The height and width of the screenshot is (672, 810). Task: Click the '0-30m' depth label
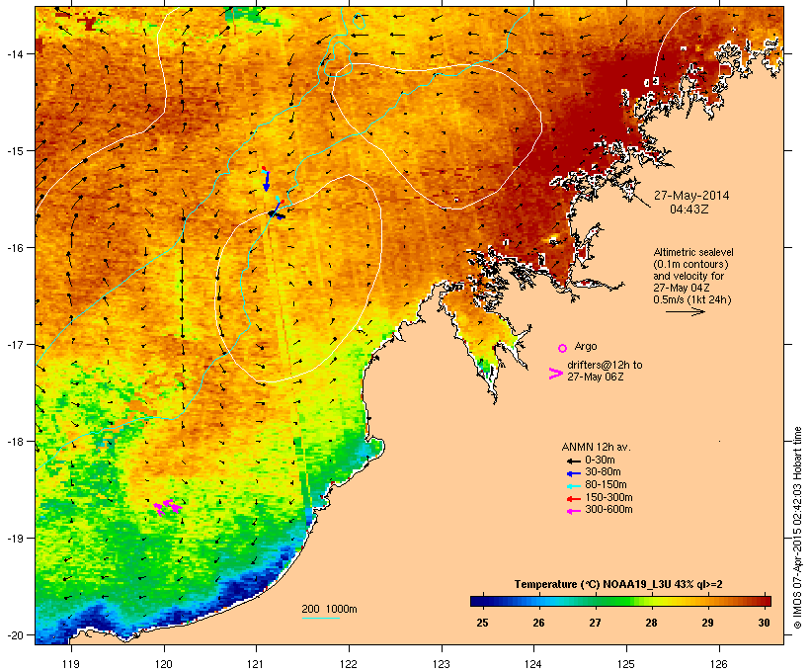(600, 461)
